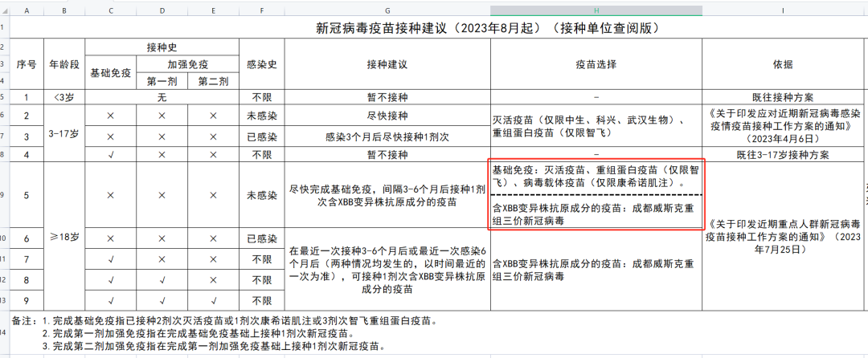
Task: Click column A header
Action: pyautogui.click(x=27, y=10)
